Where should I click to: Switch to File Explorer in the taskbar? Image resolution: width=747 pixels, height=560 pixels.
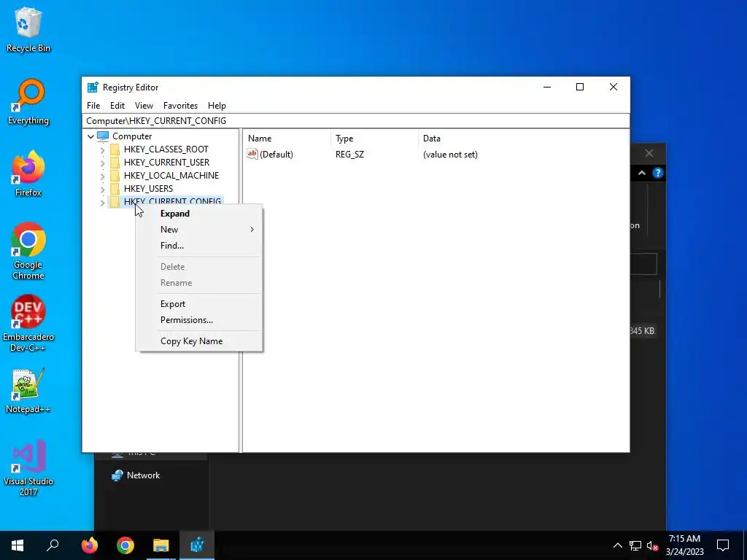pyautogui.click(x=161, y=545)
